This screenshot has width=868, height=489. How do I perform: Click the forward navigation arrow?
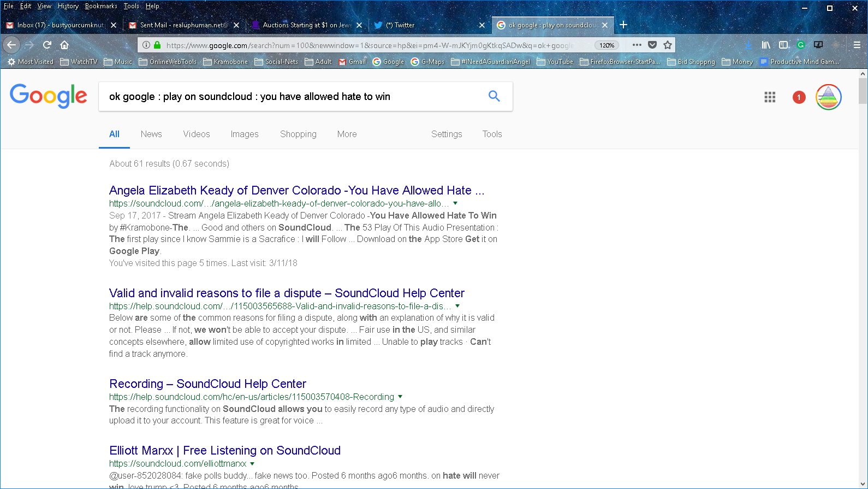click(29, 45)
